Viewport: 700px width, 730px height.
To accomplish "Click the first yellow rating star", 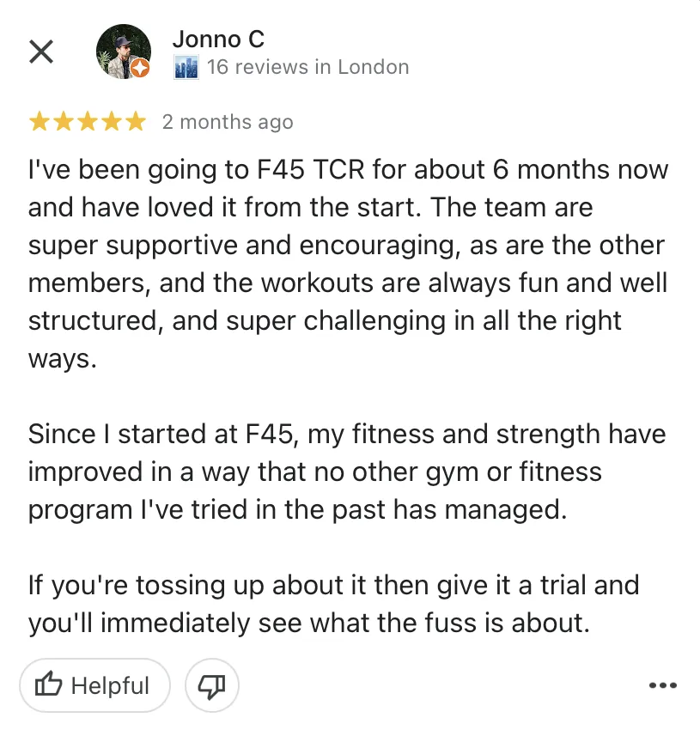I will [x=40, y=122].
